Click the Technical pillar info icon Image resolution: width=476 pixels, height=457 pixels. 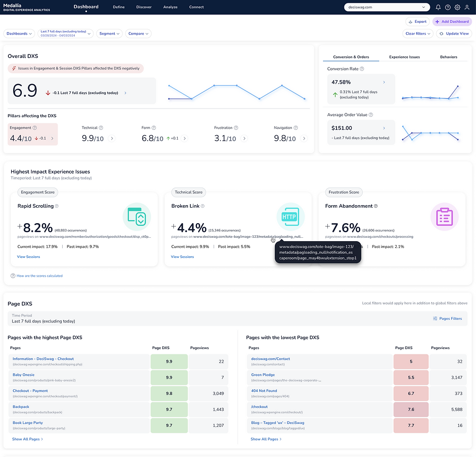(101, 128)
